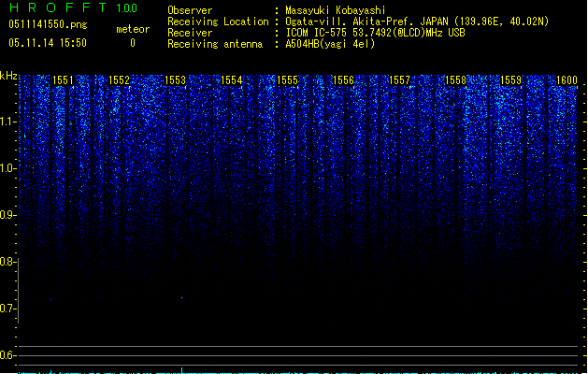This screenshot has height=374, width=588.
Task: Click the Observer field label
Action: [x=190, y=10]
